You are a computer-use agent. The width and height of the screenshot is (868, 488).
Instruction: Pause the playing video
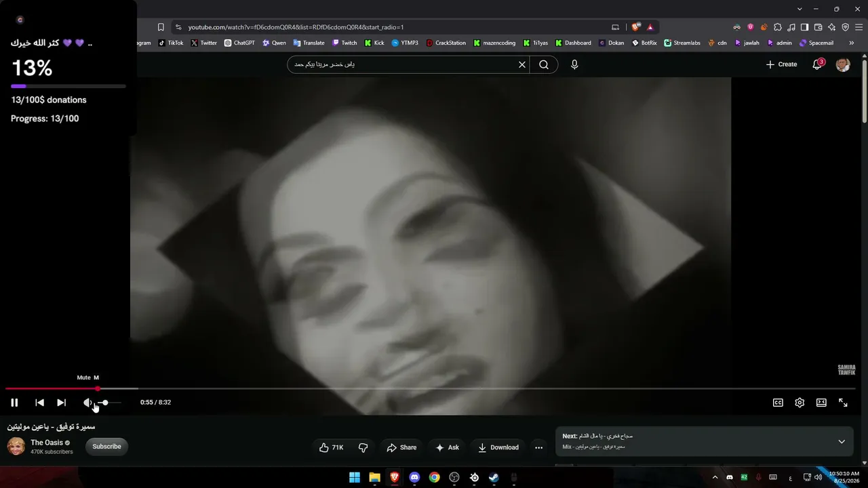[14, 403]
